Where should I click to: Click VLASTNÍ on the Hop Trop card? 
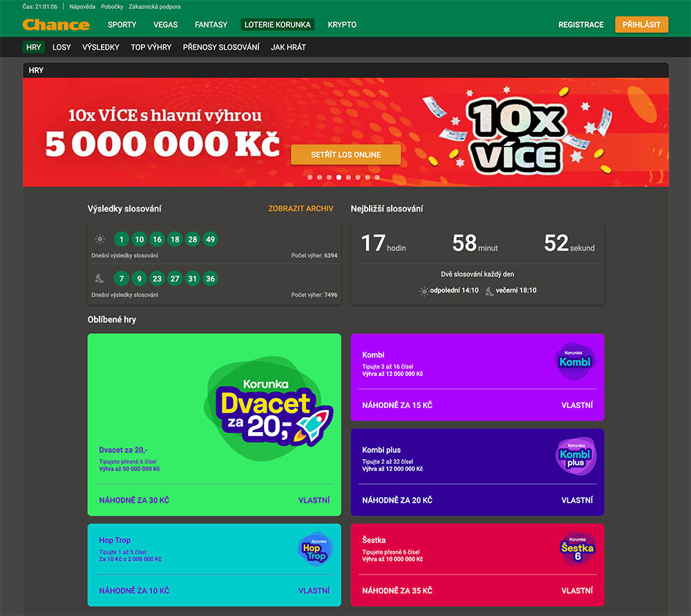[314, 591]
